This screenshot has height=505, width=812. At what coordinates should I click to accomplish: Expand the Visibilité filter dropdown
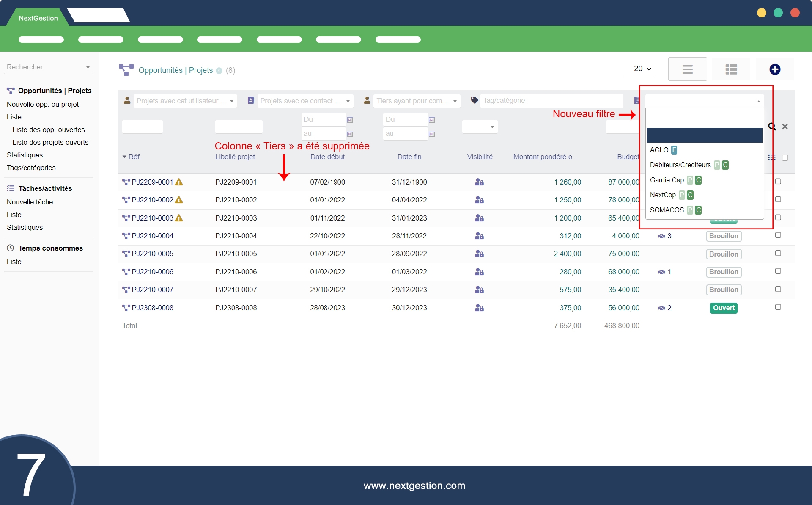pos(480,127)
